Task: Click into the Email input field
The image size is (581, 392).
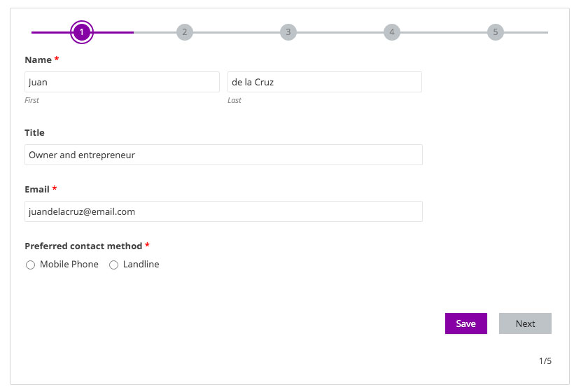Action: 223,211
